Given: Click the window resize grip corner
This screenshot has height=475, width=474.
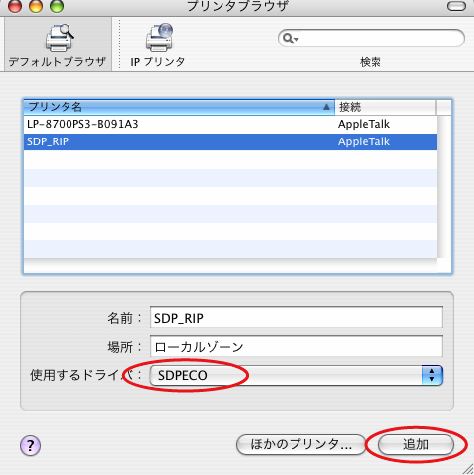Looking at the screenshot, I should point(468,469).
